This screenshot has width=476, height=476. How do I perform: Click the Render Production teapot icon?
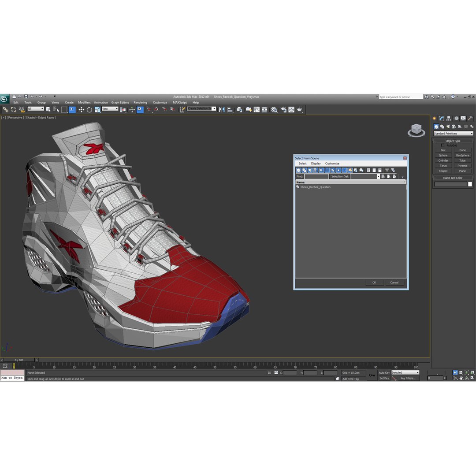click(x=300, y=110)
